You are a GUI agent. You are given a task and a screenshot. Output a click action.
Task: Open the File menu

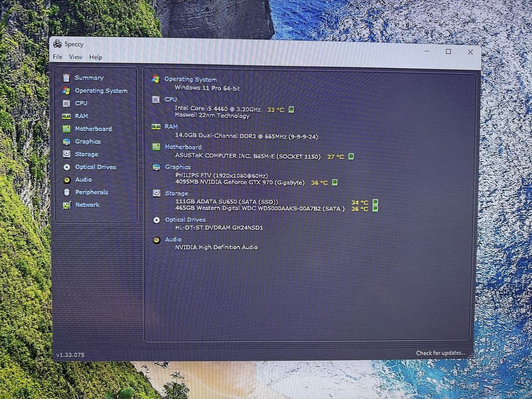(58, 56)
